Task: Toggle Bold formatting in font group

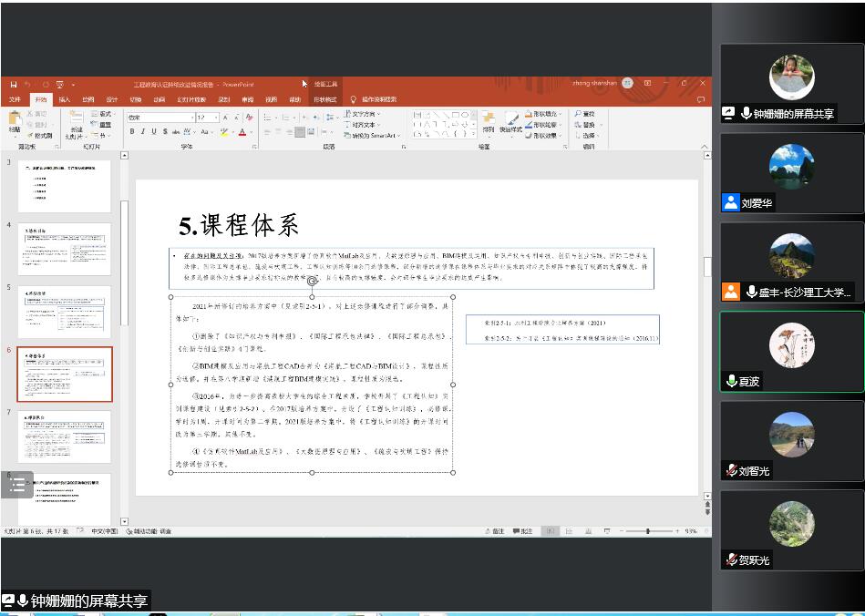Action: tap(132, 131)
